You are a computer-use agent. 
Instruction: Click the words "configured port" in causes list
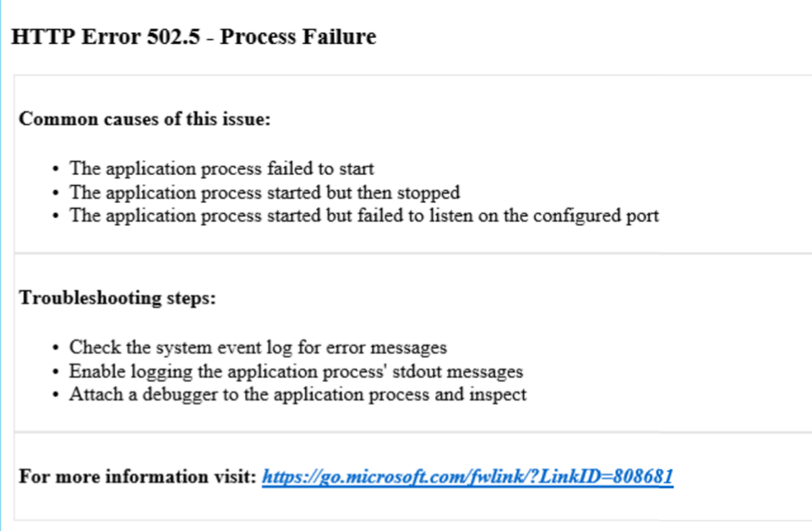coord(606,215)
